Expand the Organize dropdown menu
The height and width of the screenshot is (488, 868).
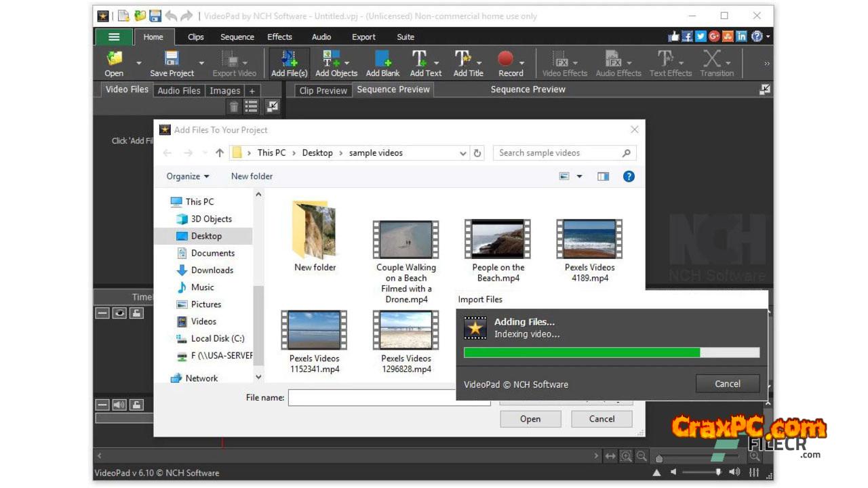[x=188, y=176]
